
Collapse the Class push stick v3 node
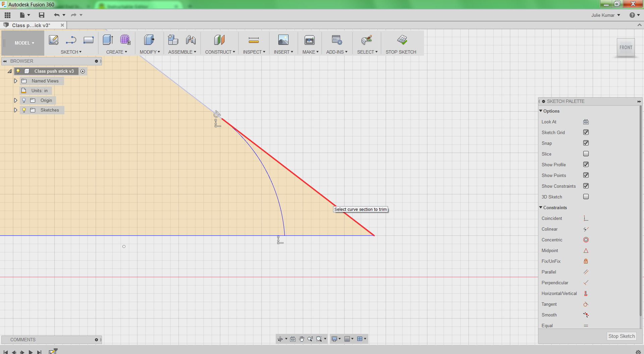point(10,71)
